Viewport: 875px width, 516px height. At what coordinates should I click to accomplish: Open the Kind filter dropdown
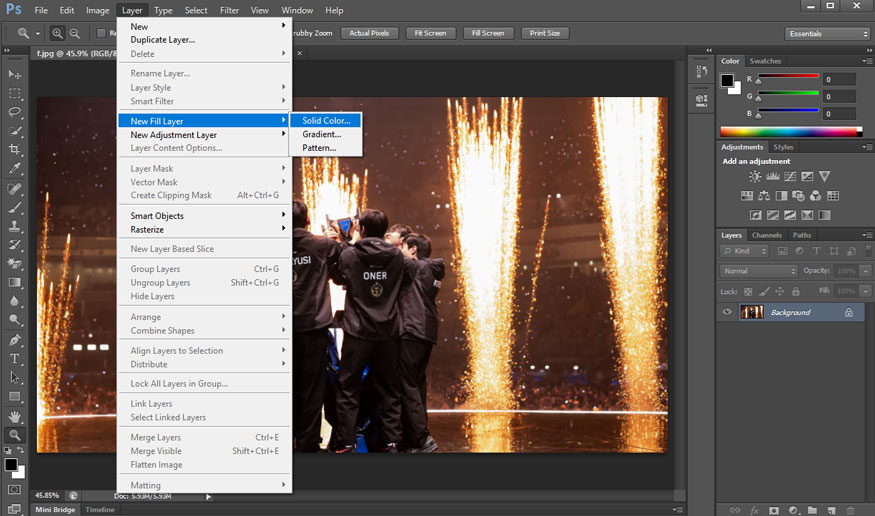(744, 251)
